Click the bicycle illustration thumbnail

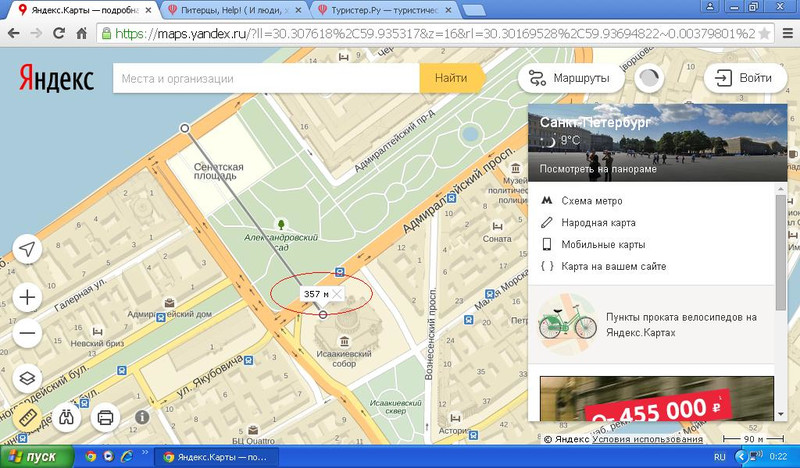pyautogui.click(x=568, y=324)
